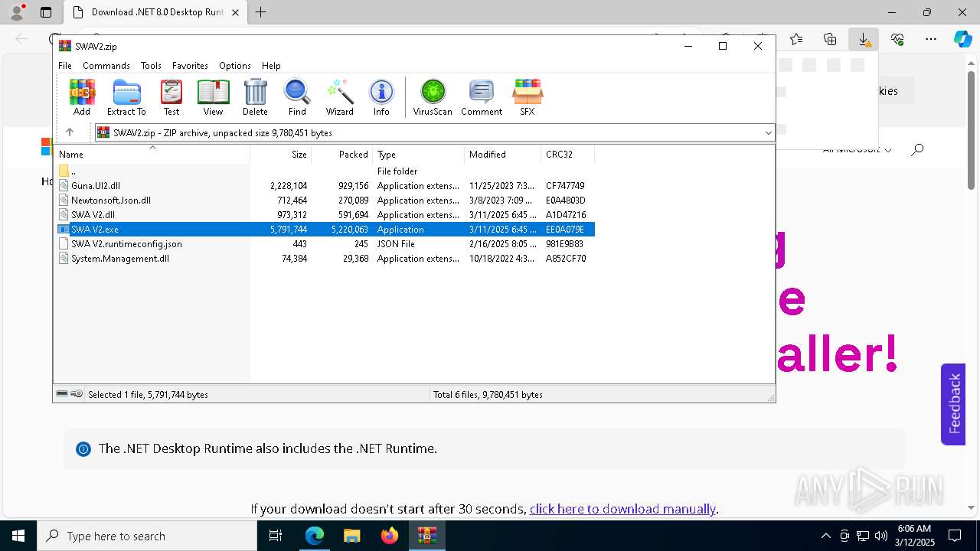Click the drive icon in WinRAR status bar
The width and height of the screenshot is (980, 551).
62,394
